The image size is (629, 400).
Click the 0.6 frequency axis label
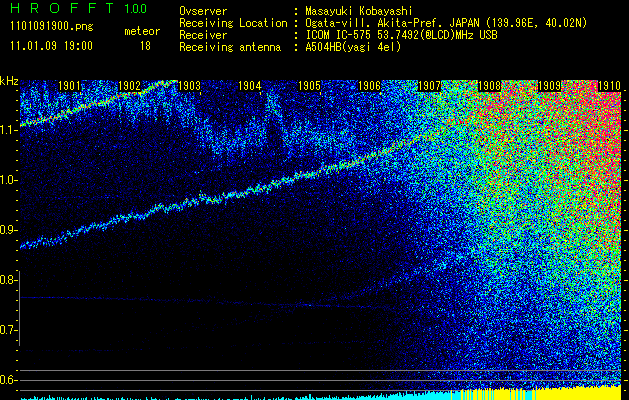pyautogui.click(x=8, y=380)
